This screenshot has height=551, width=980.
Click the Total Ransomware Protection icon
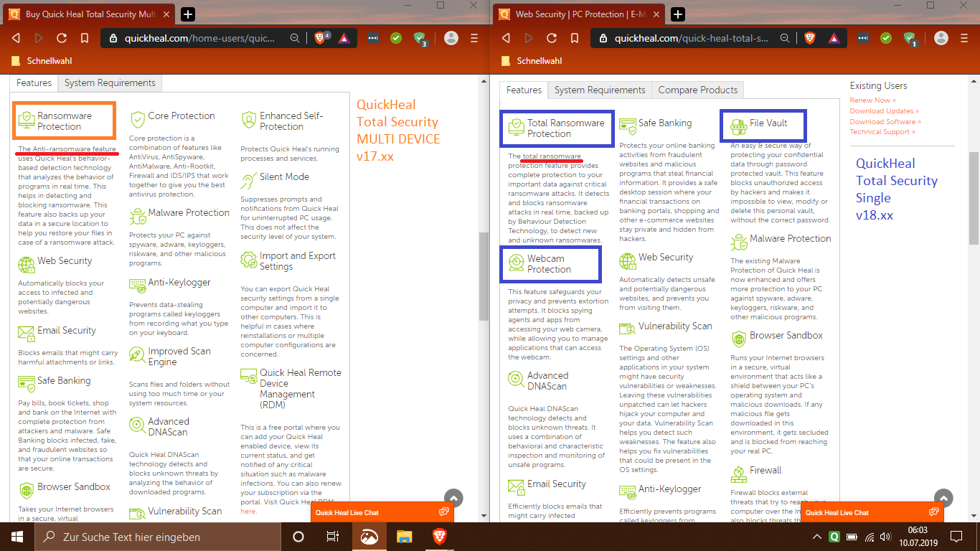click(516, 127)
